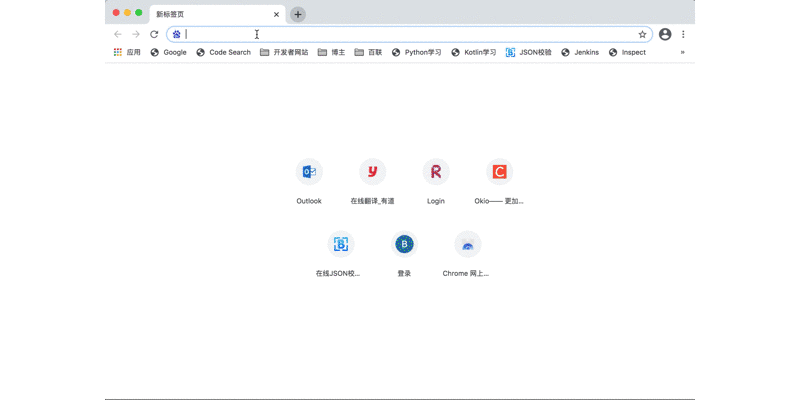Image resolution: width=800 pixels, height=400 pixels.
Task: Focus the address bar input
Action: coord(409,34)
